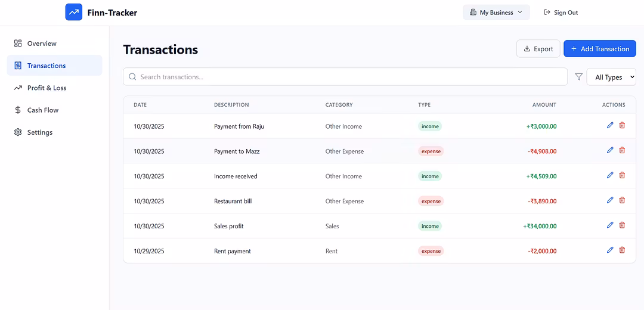Go to Profit & Loss section
This screenshot has width=644, height=310.
(x=47, y=88)
